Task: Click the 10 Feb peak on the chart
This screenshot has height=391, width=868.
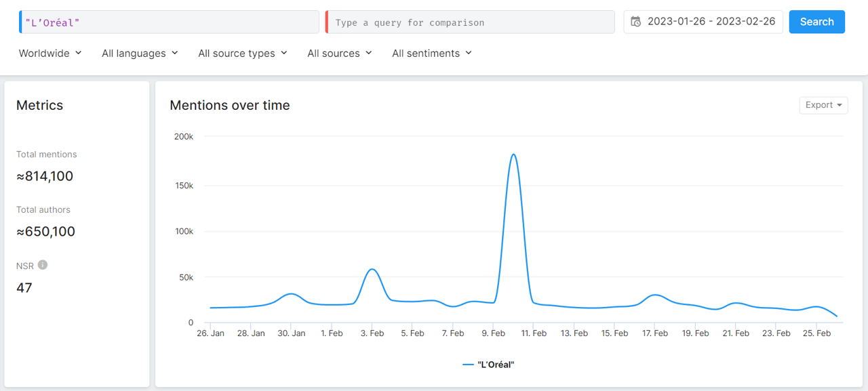Action: point(513,155)
